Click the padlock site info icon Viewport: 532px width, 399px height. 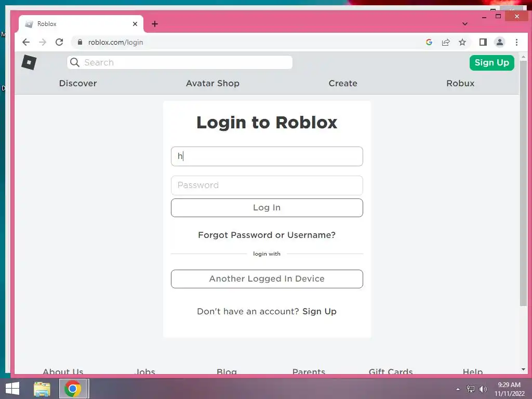(79, 42)
